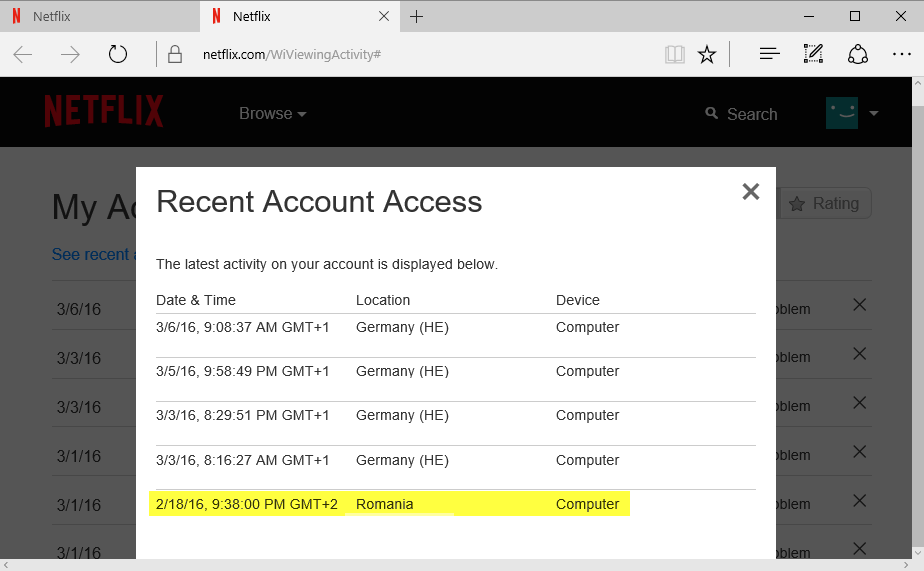Open the Share icon in toolbar
Image resolution: width=924 pixels, height=571 pixels.
point(857,54)
